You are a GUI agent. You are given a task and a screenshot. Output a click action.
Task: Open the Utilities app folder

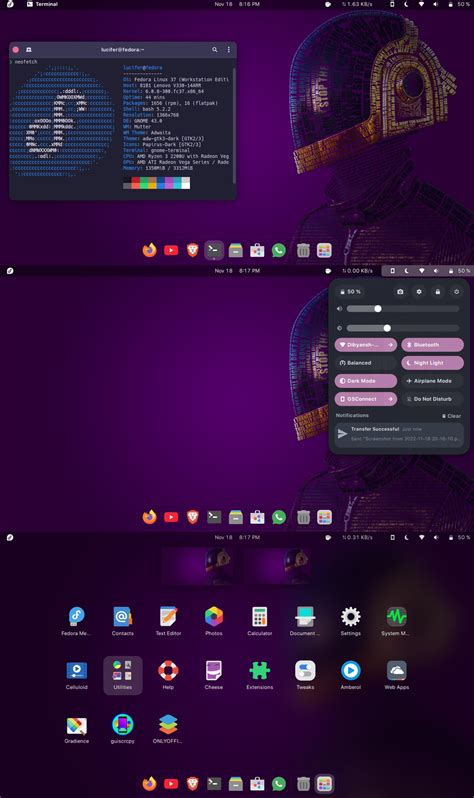[122, 675]
